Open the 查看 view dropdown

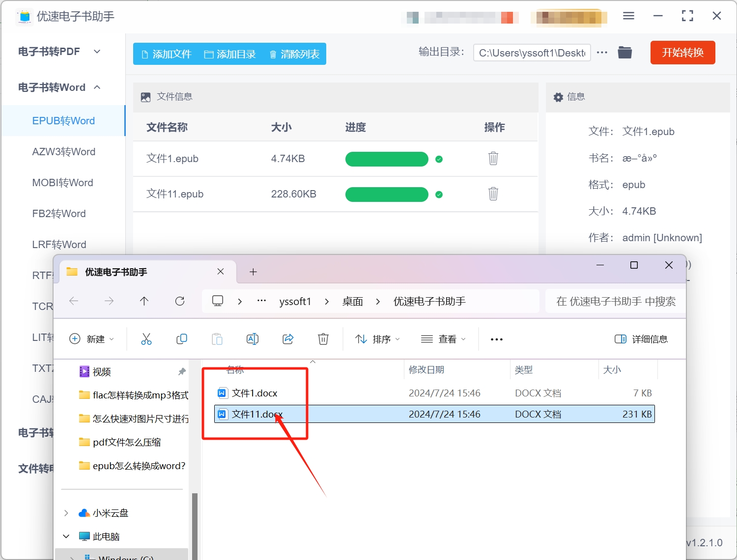(x=443, y=339)
